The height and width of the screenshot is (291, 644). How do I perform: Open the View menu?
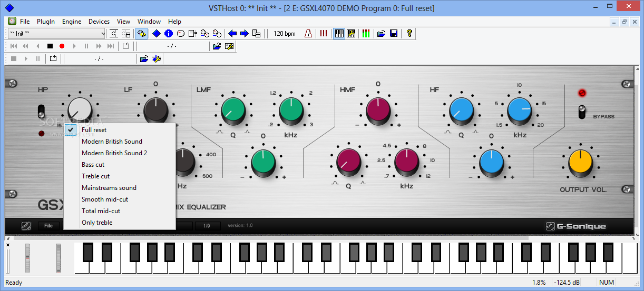[123, 22]
